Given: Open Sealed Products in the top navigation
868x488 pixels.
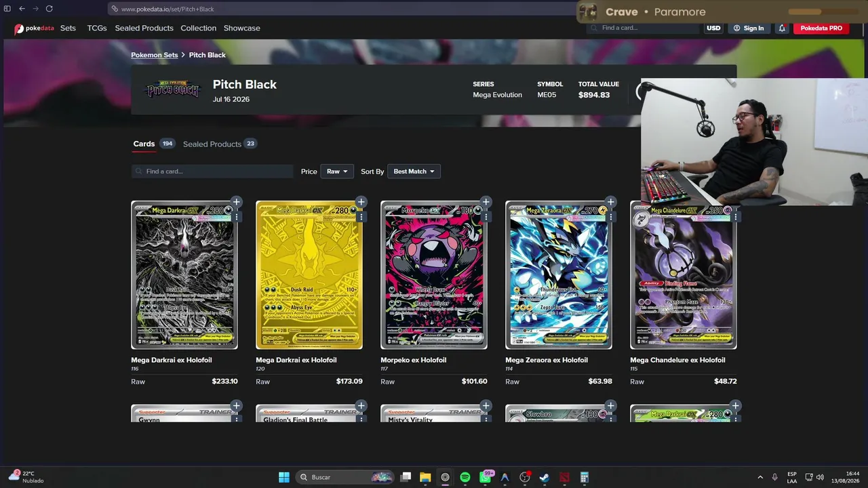Looking at the screenshot, I should coord(144,28).
